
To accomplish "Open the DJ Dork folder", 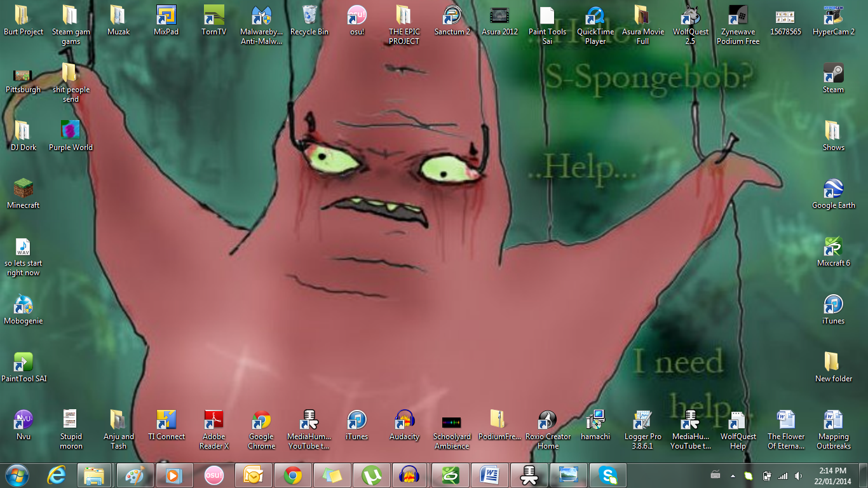I will tap(24, 137).
